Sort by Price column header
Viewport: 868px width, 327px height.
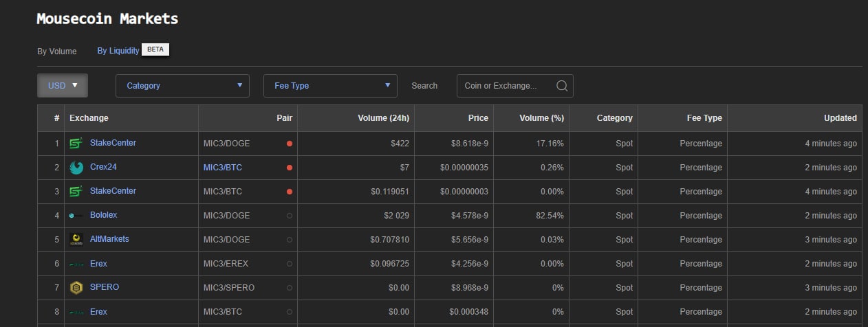click(x=454, y=118)
